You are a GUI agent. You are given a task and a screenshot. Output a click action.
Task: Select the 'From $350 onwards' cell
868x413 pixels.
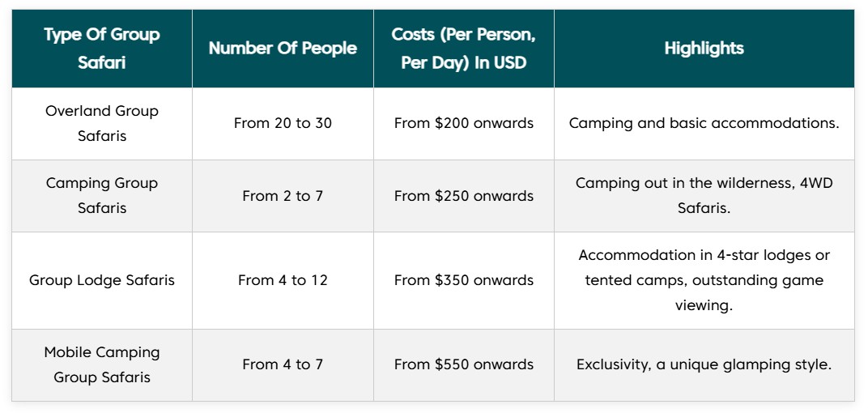click(x=464, y=280)
